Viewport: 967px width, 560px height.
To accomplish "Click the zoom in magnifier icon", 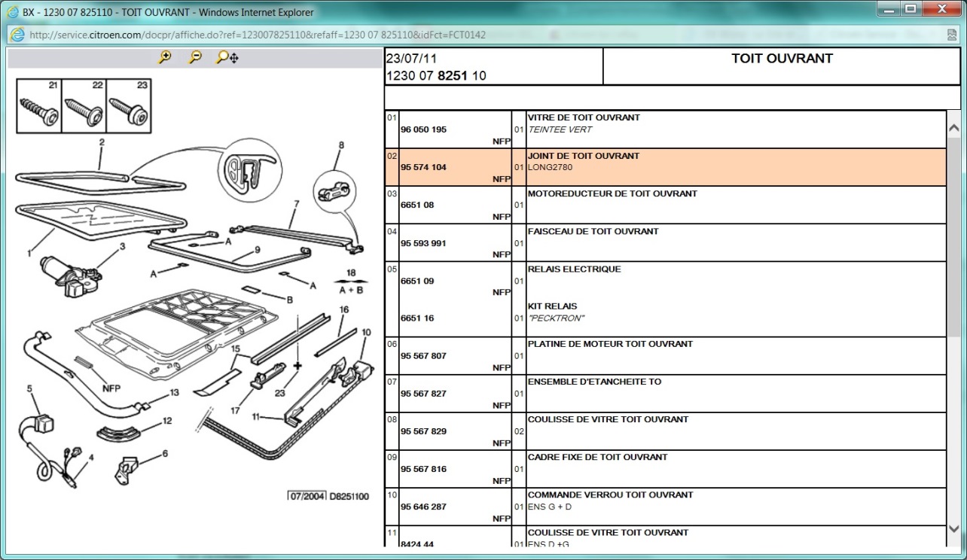I will pos(164,57).
